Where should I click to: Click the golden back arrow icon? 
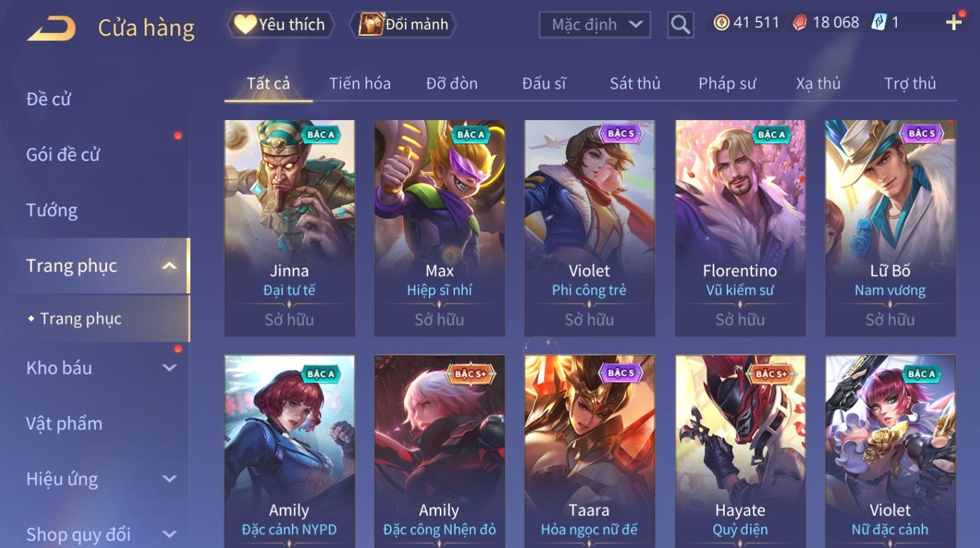(x=52, y=29)
